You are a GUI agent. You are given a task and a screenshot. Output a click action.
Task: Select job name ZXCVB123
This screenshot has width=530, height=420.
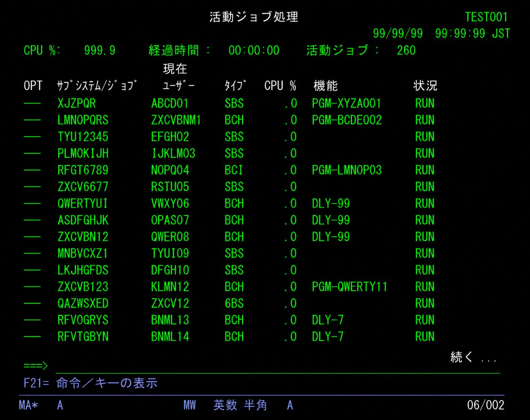(x=83, y=287)
